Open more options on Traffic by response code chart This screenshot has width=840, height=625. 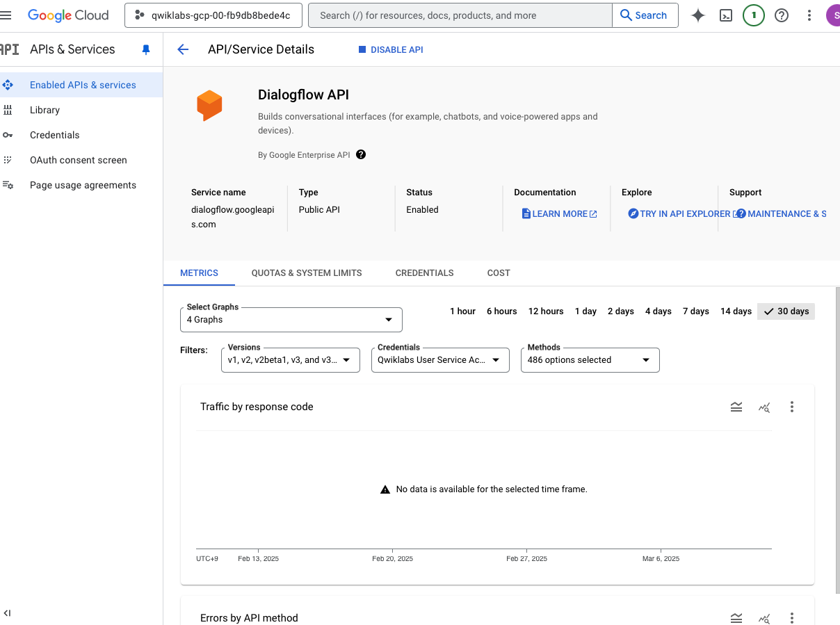pyautogui.click(x=792, y=407)
